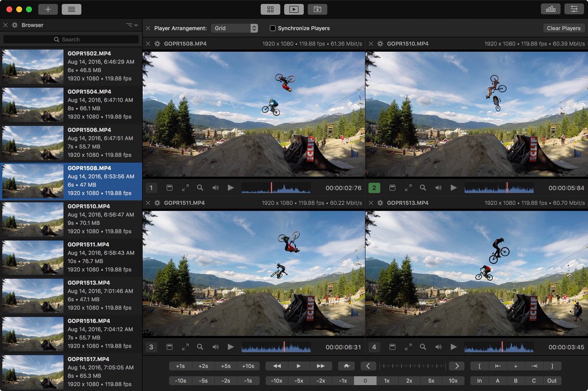
Task: Open the import/download mode icon
Action: pos(317,9)
